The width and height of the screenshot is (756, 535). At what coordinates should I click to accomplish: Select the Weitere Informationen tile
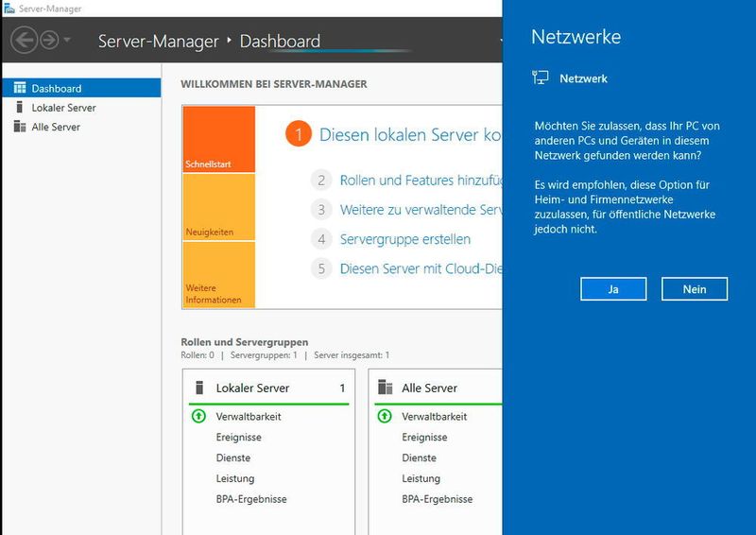219,274
